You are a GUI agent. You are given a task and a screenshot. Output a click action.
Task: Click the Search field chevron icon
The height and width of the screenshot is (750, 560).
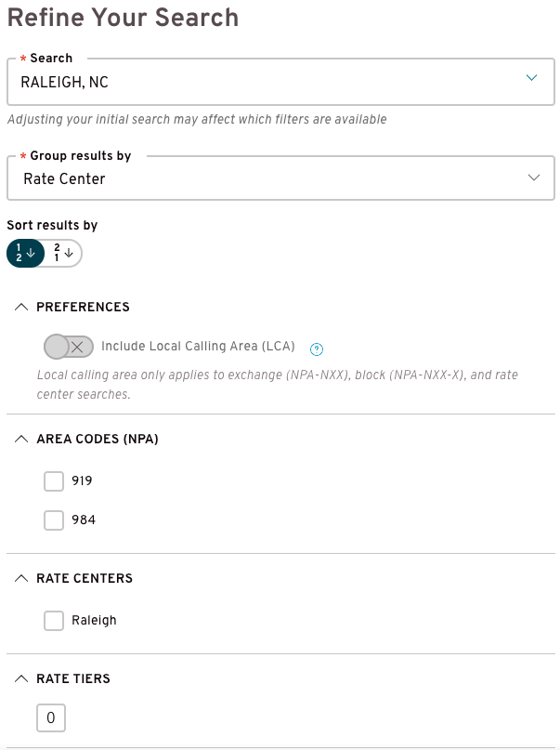pos(531,77)
